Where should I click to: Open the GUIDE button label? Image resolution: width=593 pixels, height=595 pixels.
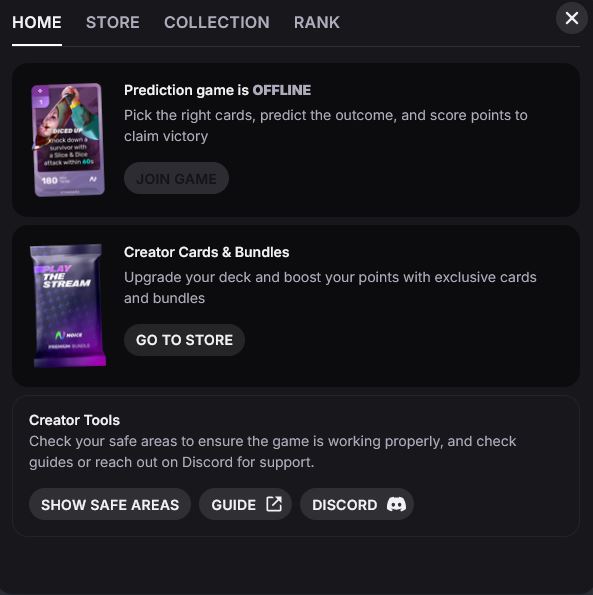234,505
